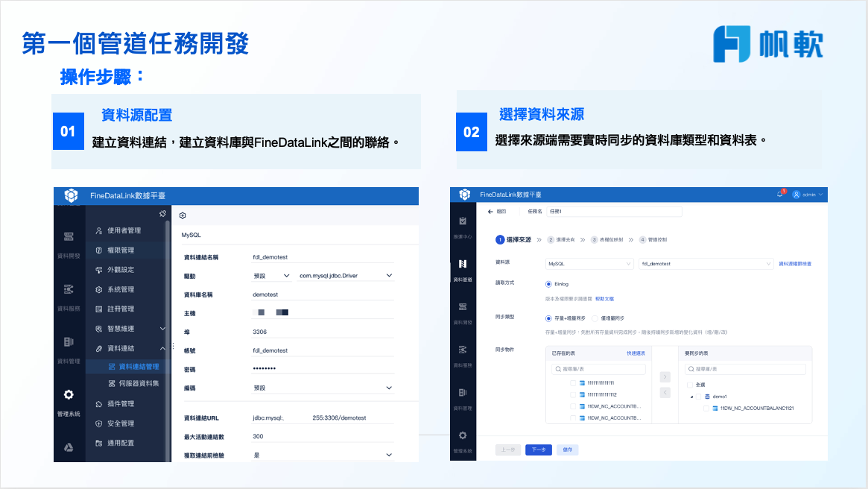The height and width of the screenshot is (489, 868).
Task: Open 資料服務 sidebar icon in left screenshot
Action: [69, 289]
